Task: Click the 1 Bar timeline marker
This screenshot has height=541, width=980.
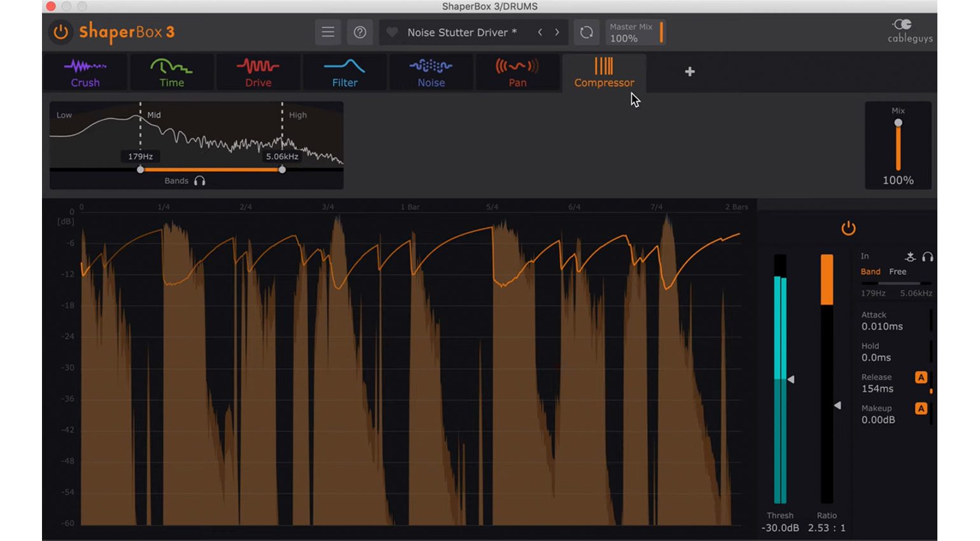Action: [x=410, y=207]
